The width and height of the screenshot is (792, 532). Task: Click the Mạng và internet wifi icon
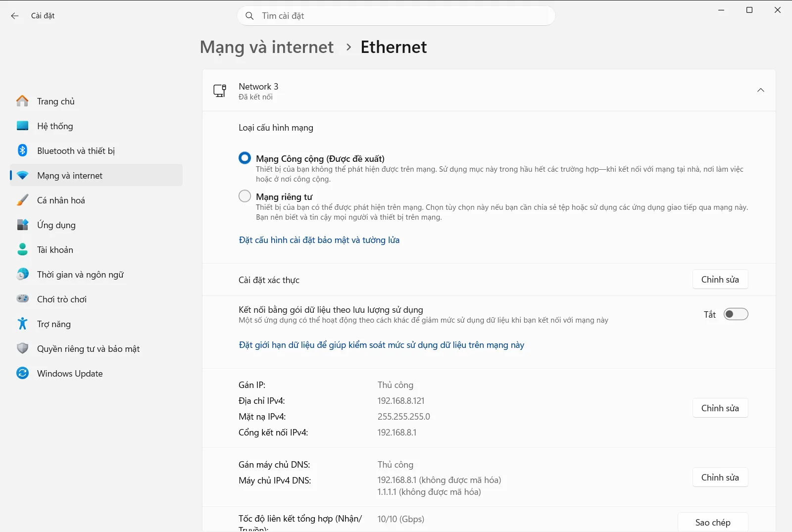point(22,175)
